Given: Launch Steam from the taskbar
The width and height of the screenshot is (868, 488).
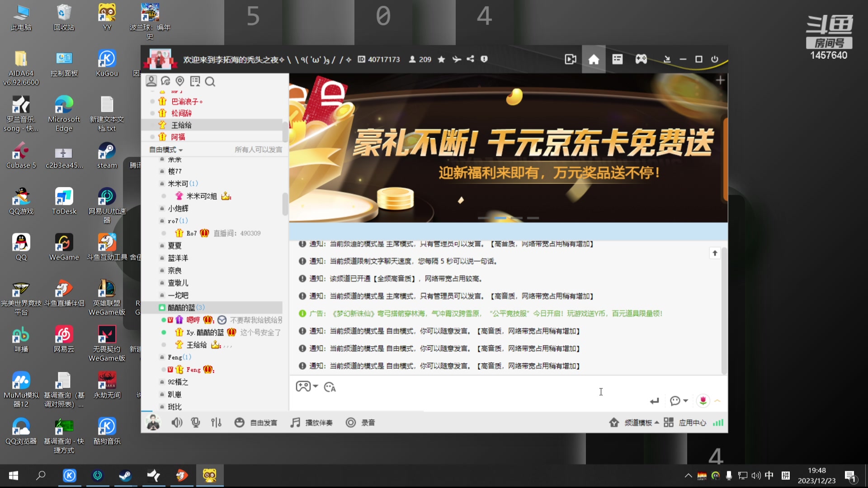Looking at the screenshot, I should (x=125, y=475).
